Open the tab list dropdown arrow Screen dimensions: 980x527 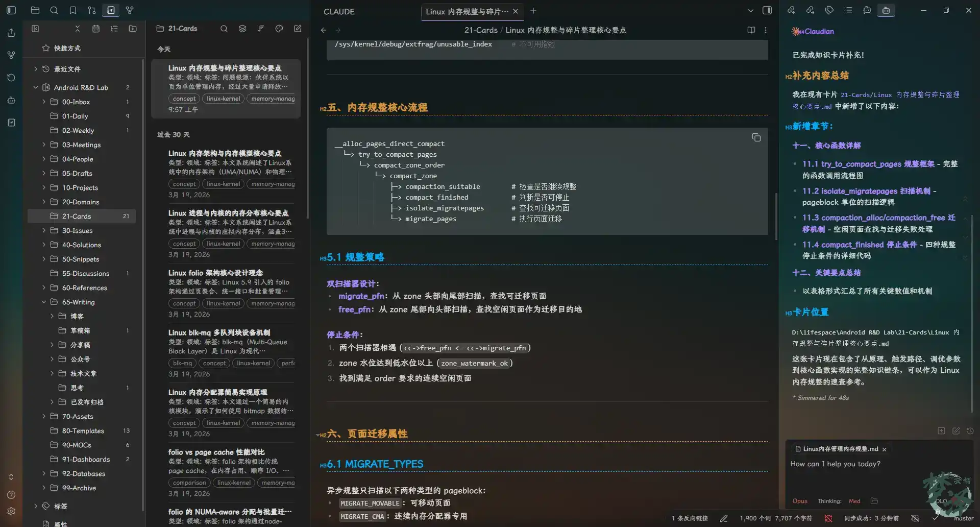point(750,10)
